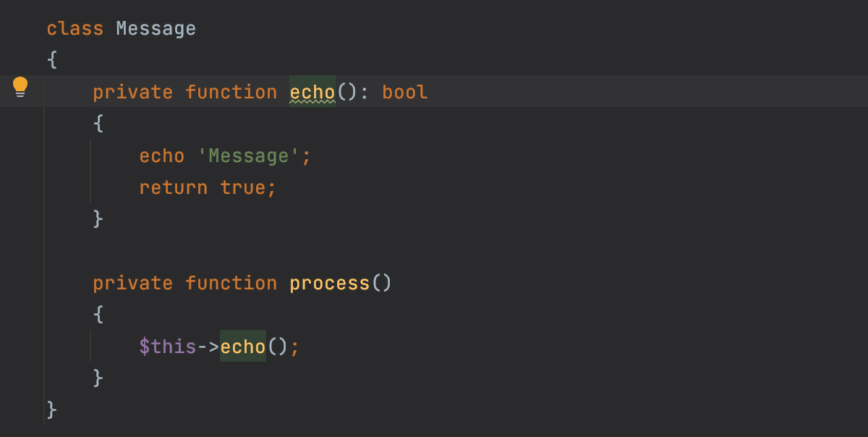The image size is (868, 437).
Task: Click the highlighted echo method name declaration
Action: click(312, 92)
